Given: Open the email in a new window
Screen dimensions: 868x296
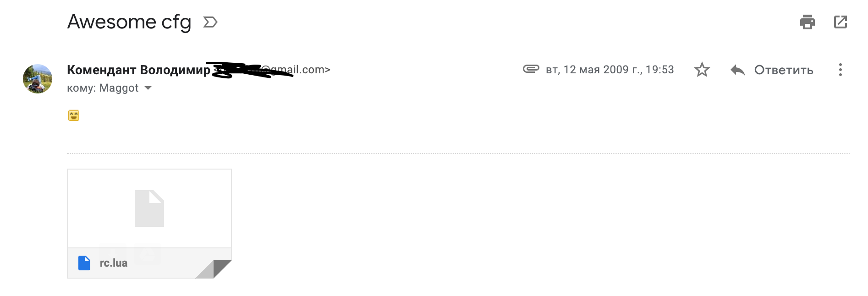Looking at the screenshot, I should (x=840, y=22).
